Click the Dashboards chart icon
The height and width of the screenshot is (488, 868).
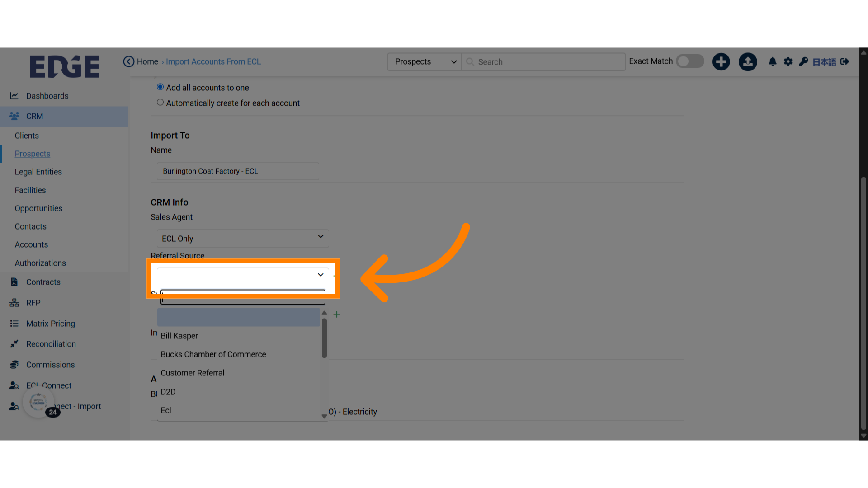[x=14, y=96]
